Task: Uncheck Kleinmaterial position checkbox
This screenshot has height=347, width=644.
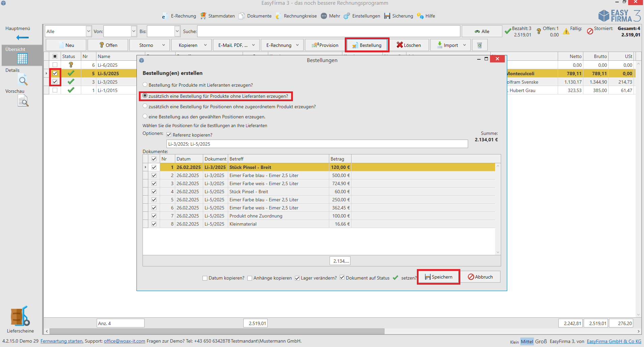Action: click(x=154, y=224)
